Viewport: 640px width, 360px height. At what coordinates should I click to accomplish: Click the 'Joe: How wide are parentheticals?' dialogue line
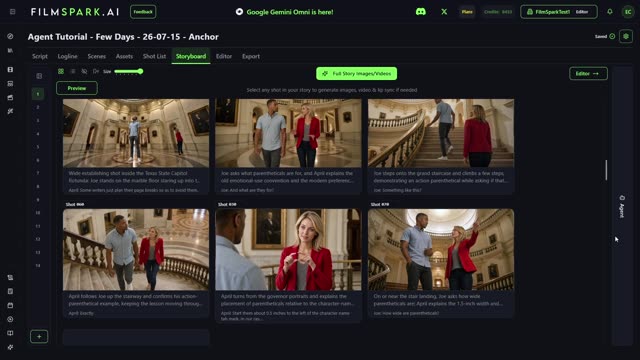[406, 313]
